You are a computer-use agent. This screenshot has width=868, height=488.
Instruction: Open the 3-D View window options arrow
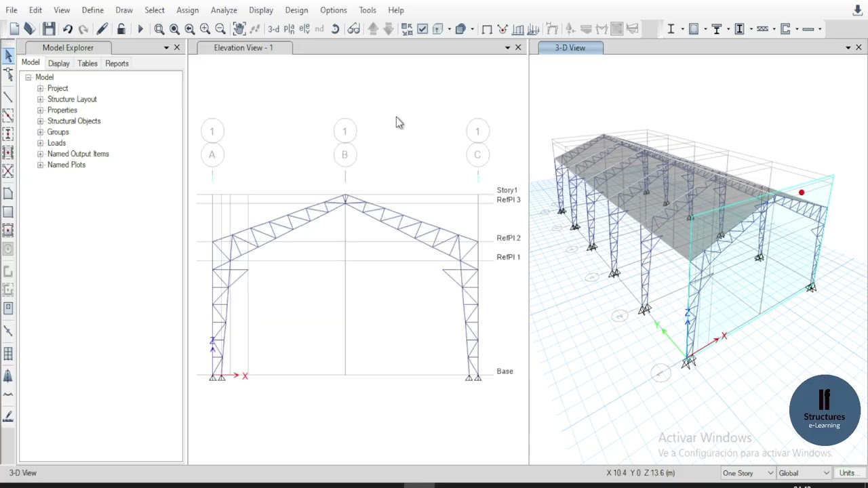click(848, 47)
